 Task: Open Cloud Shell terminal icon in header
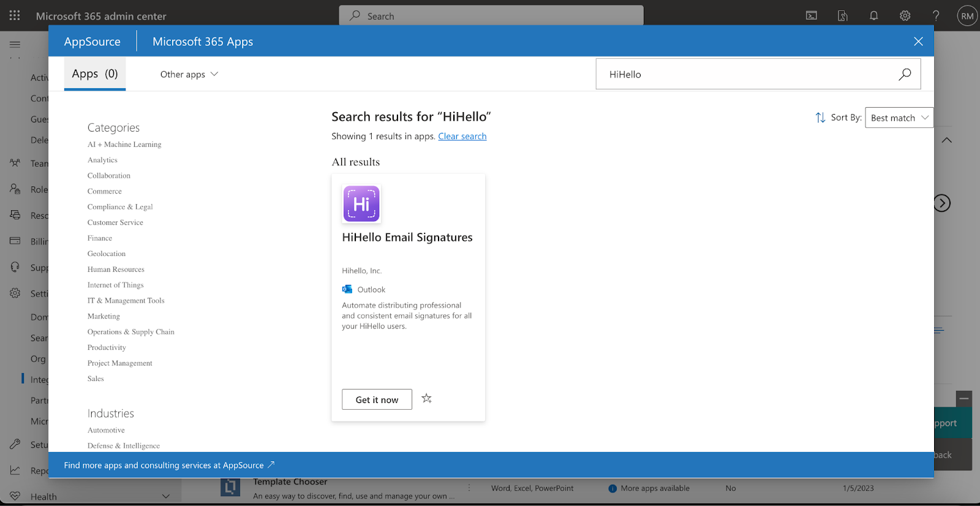[812, 16]
